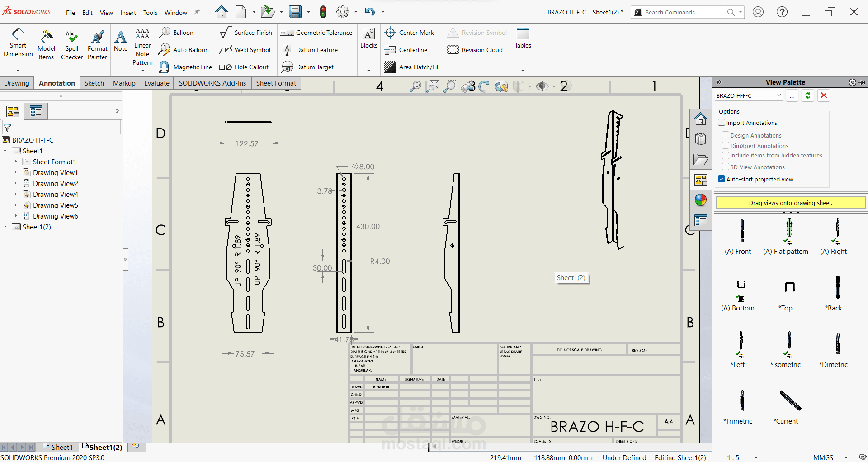The image size is (868, 462).
Task: Check the DimXpert Annotations option
Action: click(x=726, y=145)
